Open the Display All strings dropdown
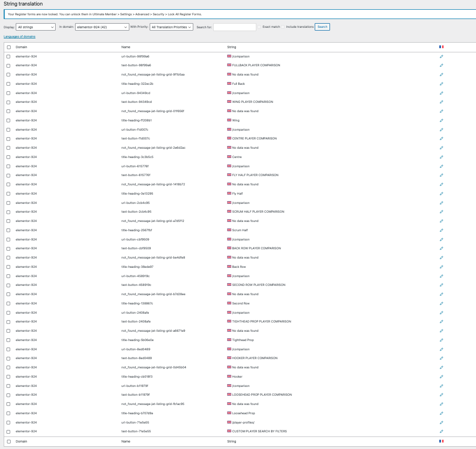This screenshot has width=476, height=449. tap(36, 27)
